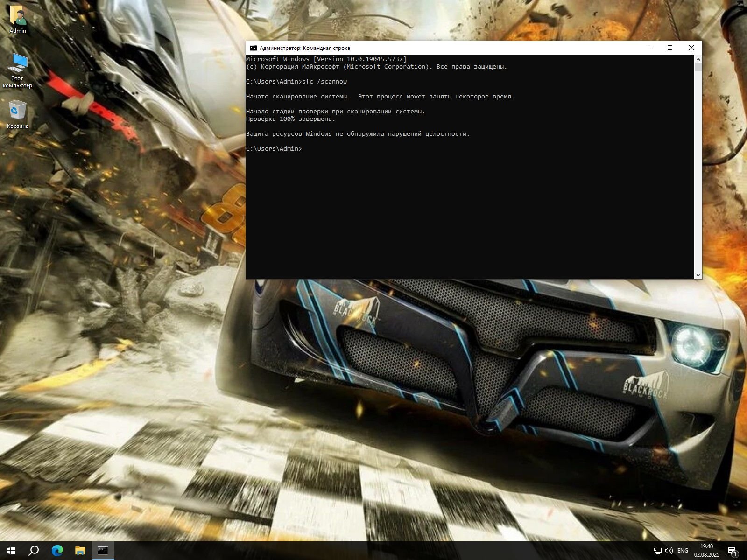Click the Microsoft Corporation copyright line
Viewport: 747px width, 560px height.
coord(376,67)
